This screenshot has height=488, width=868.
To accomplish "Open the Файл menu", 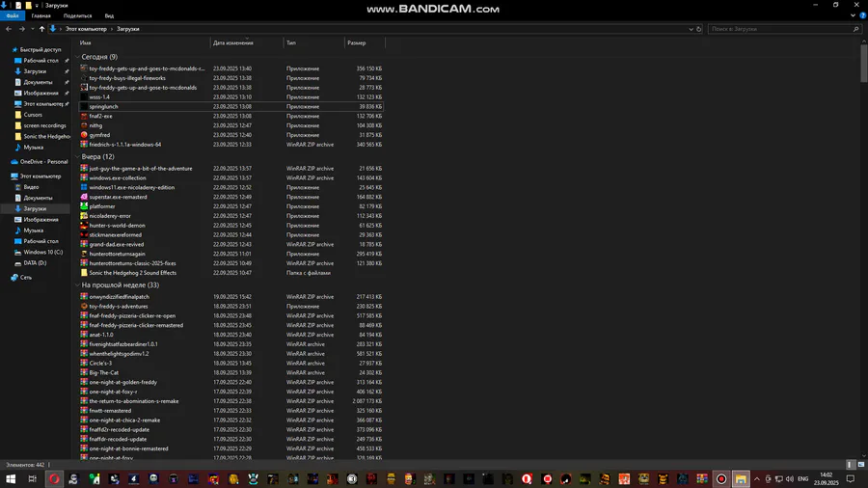I will 13,16.
